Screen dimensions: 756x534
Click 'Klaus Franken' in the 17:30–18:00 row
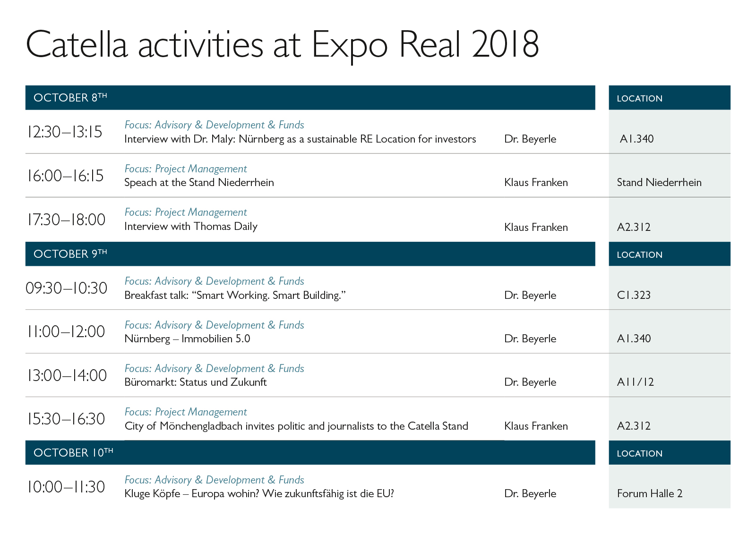(536, 228)
